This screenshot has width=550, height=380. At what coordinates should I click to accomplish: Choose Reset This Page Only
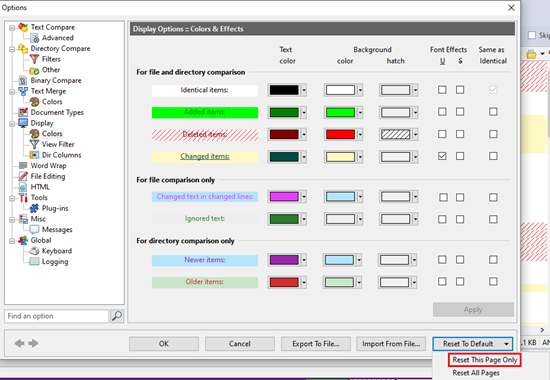click(x=485, y=360)
